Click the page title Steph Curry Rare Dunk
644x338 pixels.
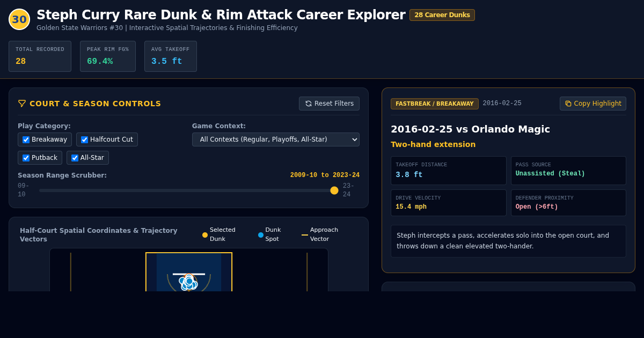pyautogui.click(x=221, y=15)
